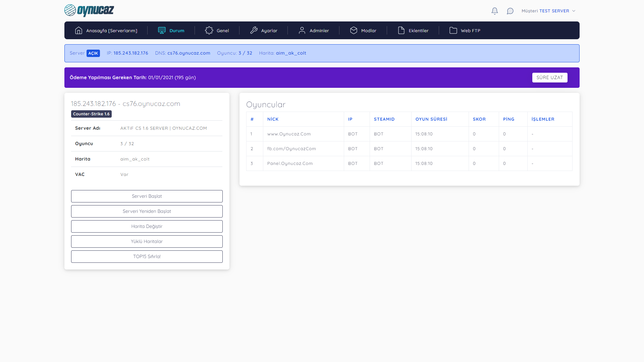Open the Modlar menu
The height and width of the screenshot is (362, 644).
(x=363, y=31)
